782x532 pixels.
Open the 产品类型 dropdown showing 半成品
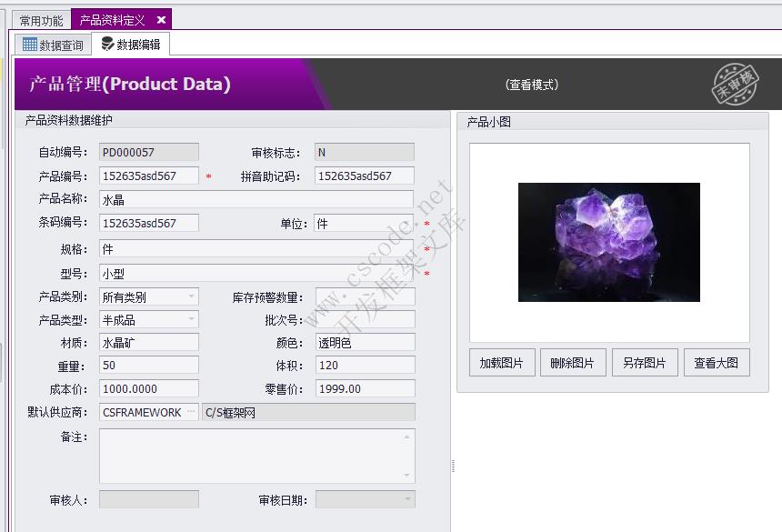pos(192,319)
